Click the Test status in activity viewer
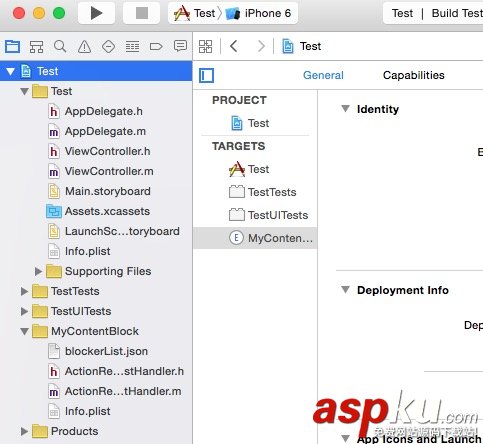483x444 pixels. [402, 13]
